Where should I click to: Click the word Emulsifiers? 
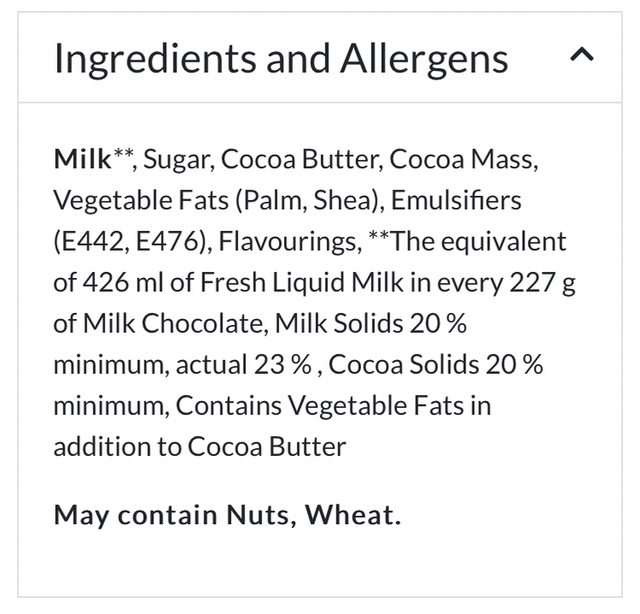click(456, 201)
